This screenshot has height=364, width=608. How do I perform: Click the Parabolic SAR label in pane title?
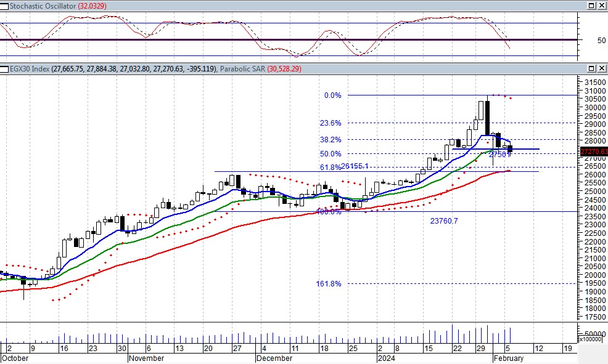tap(244, 68)
